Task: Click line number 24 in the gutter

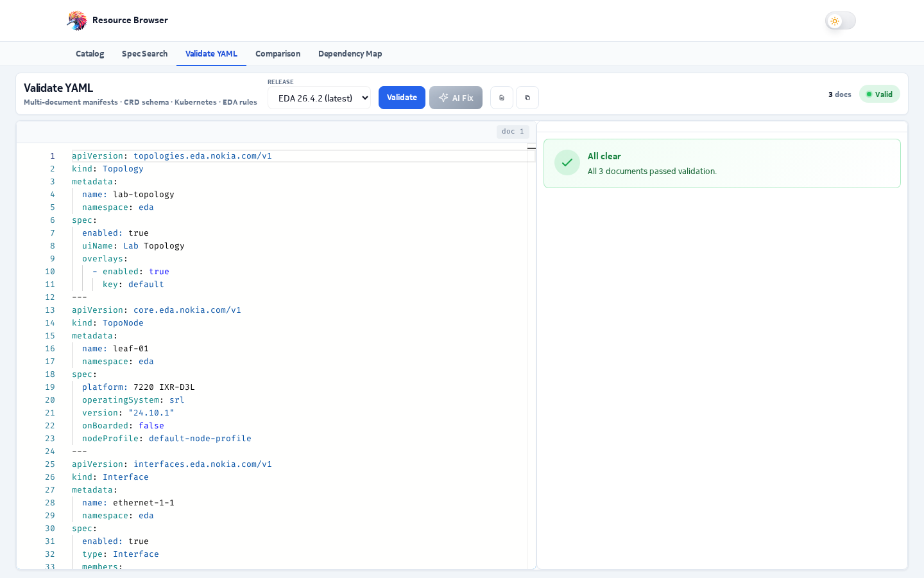Action: (50, 451)
